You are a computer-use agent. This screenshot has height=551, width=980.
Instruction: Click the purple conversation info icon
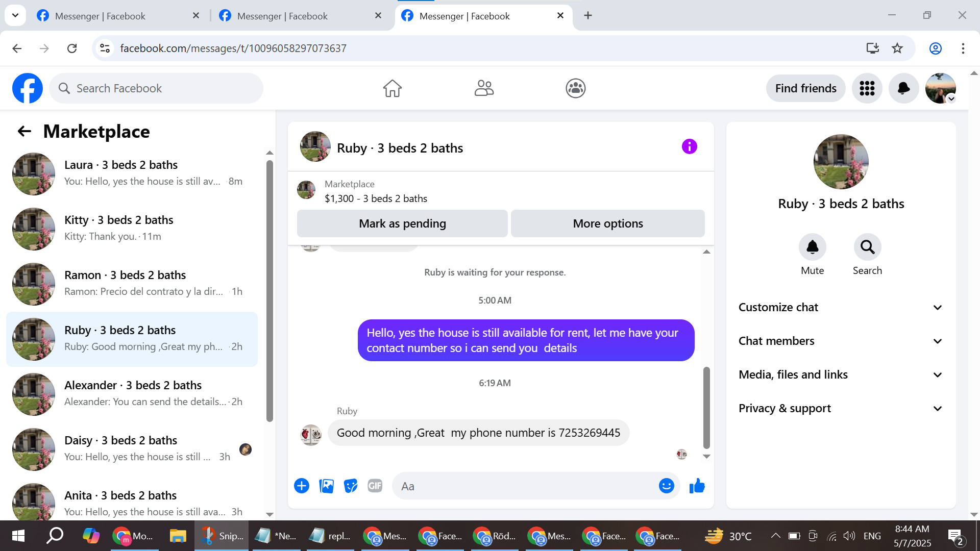(x=689, y=147)
